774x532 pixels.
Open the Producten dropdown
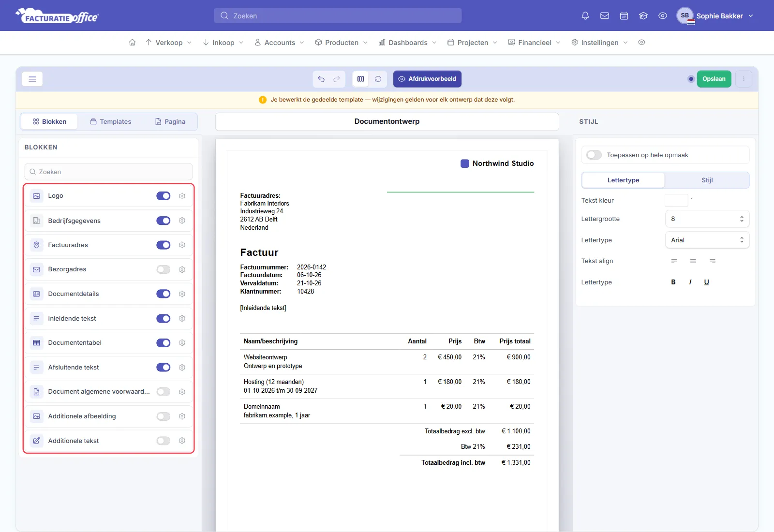[342, 43]
